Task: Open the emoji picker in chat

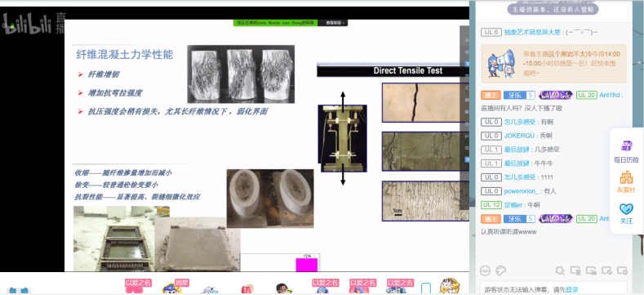Action: click(486, 270)
